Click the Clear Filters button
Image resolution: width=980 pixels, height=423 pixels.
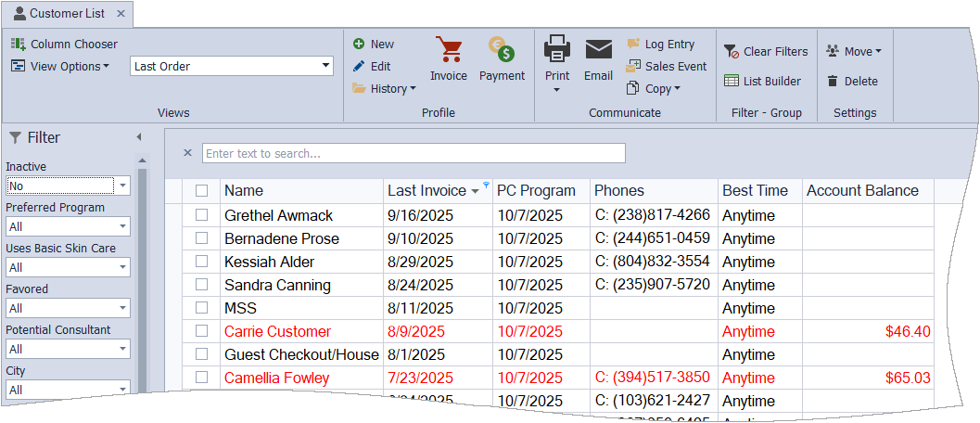(x=766, y=51)
